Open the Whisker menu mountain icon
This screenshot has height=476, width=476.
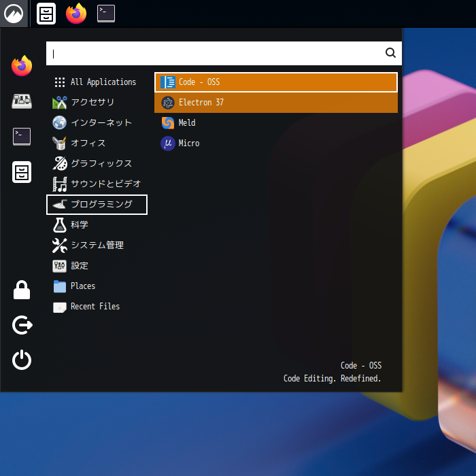tap(14, 14)
